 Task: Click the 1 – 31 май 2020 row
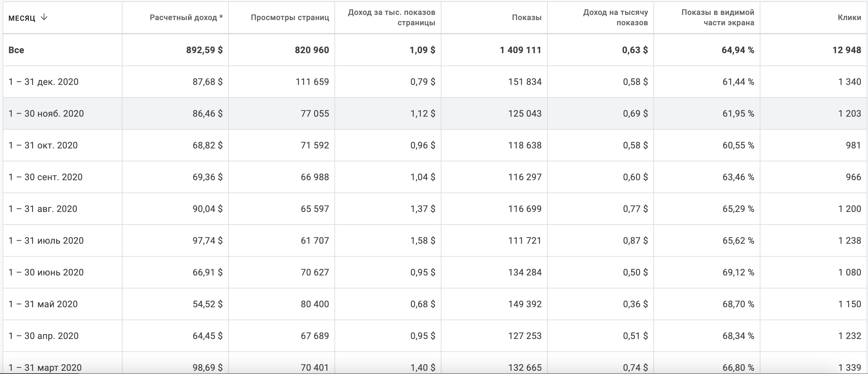43,304
